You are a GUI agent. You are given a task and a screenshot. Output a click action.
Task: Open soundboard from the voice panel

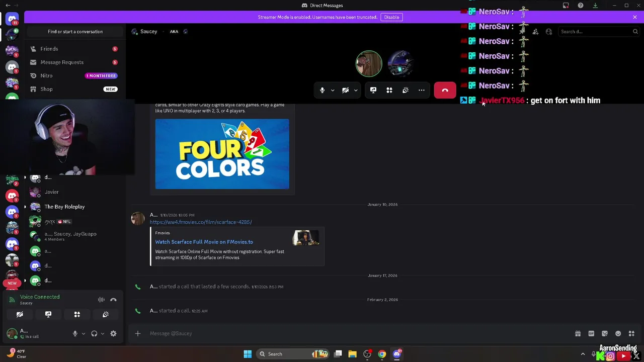pos(106,314)
